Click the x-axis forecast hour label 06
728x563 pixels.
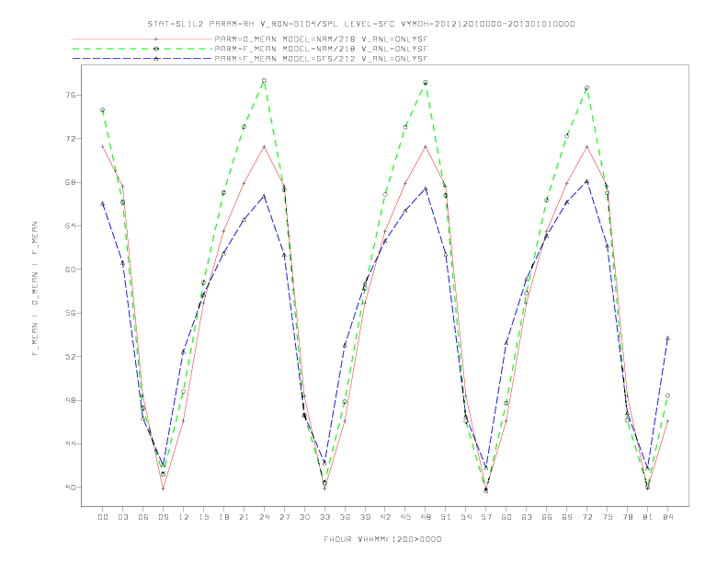pyautogui.click(x=143, y=517)
